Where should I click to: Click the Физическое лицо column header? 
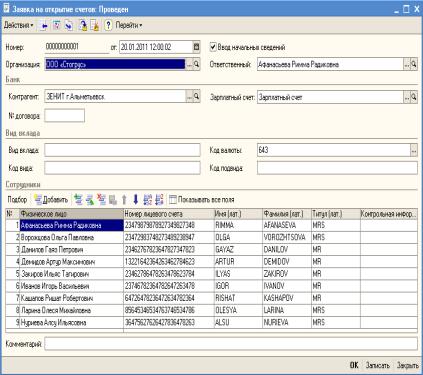tap(71, 214)
